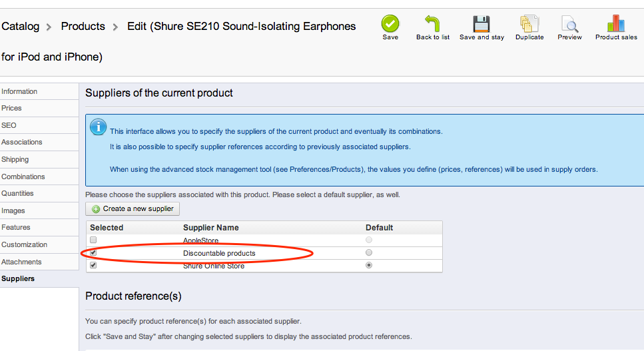Click the Catalog breadcrumb link
The height and width of the screenshot is (351, 644).
pyautogui.click(x=20, y=27)
